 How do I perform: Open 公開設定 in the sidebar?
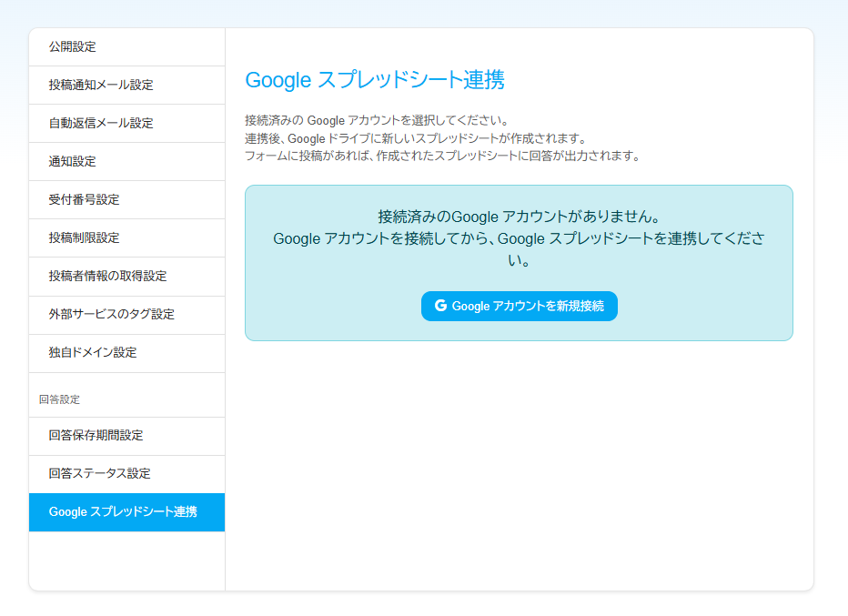126,47
